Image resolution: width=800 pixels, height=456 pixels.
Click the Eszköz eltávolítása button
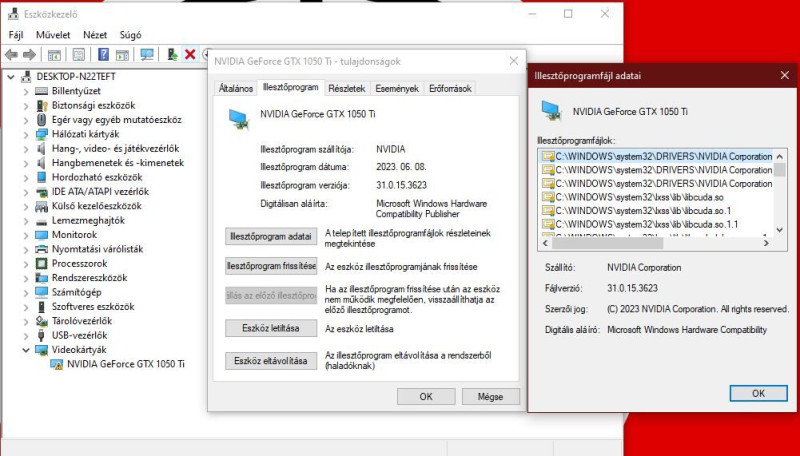(271, 361)
